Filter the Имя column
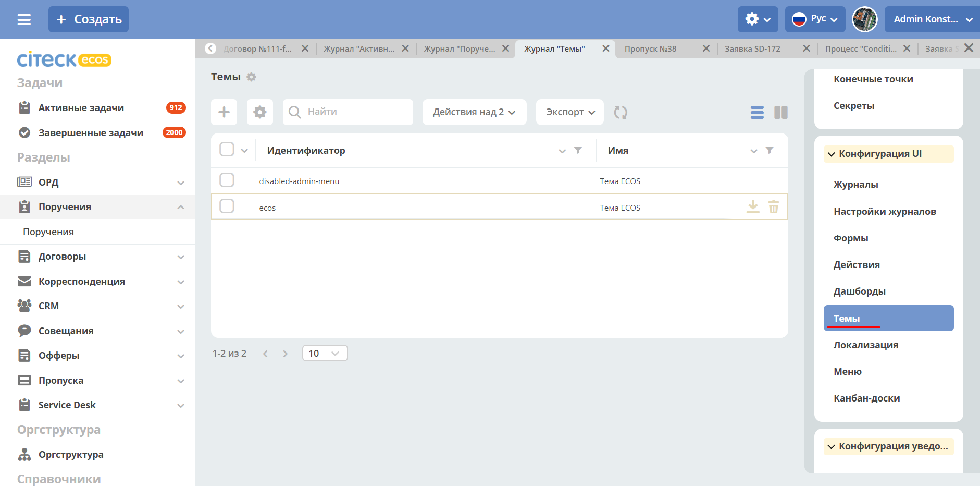The width and height of the screenshot is (980, 486). 770,150
